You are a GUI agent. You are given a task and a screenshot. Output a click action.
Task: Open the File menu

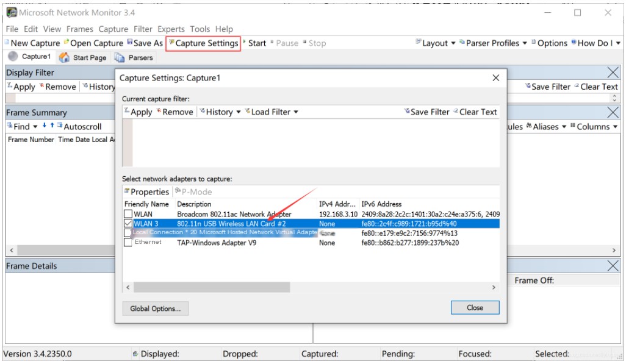tap(12, 29)
